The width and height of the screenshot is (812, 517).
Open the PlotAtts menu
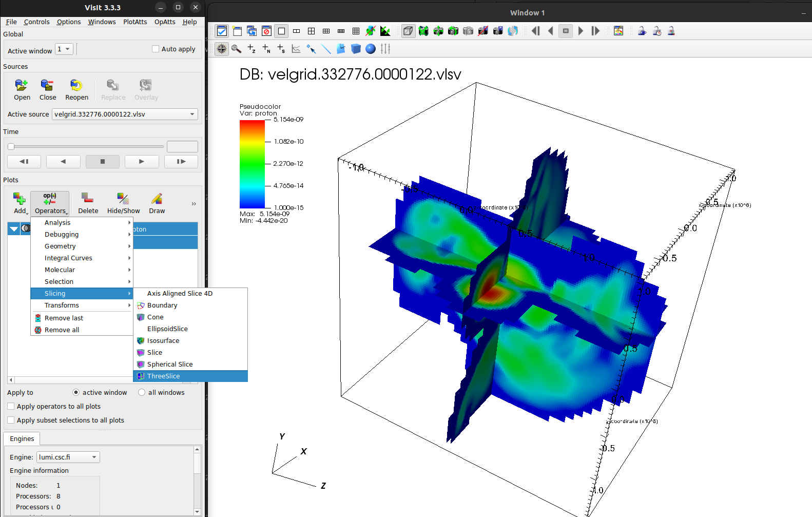[x=135, y=22]
